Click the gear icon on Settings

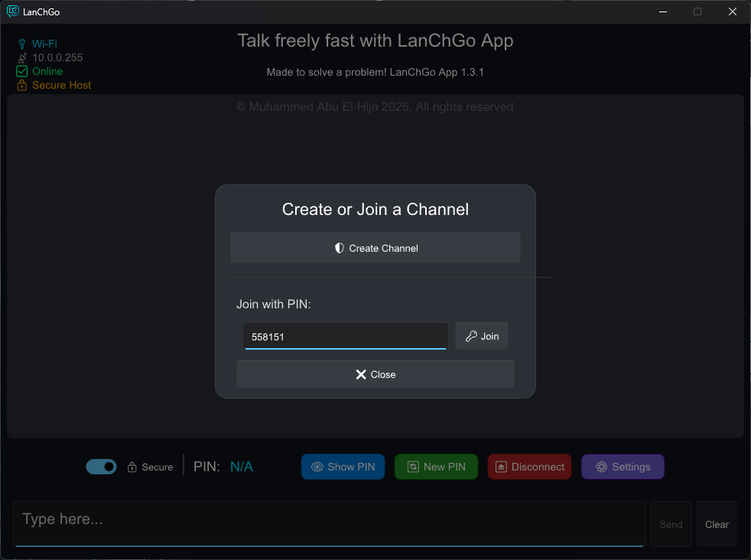[601, 467]
